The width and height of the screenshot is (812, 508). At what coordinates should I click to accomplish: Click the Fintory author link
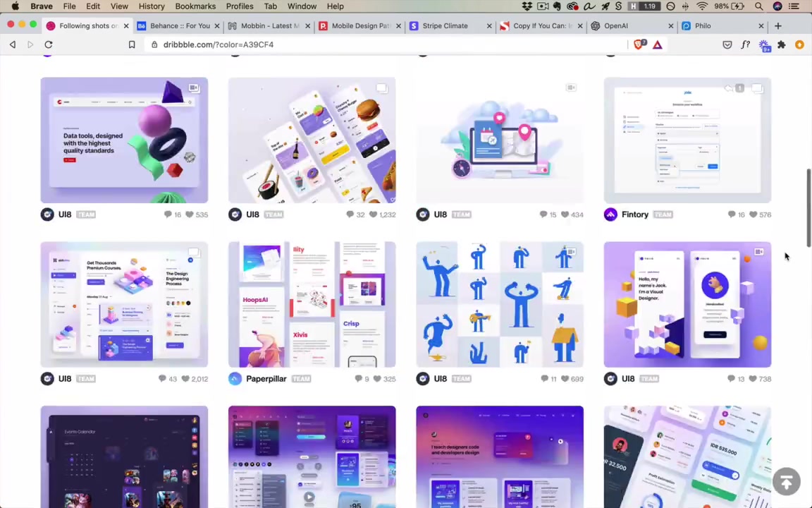[x=635, y=214]
